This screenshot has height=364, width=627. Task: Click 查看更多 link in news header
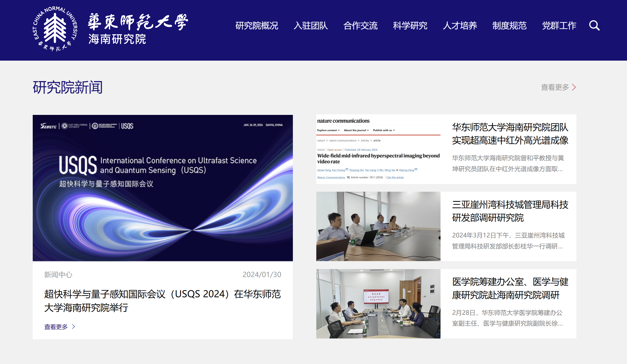(x=555, y=87)
